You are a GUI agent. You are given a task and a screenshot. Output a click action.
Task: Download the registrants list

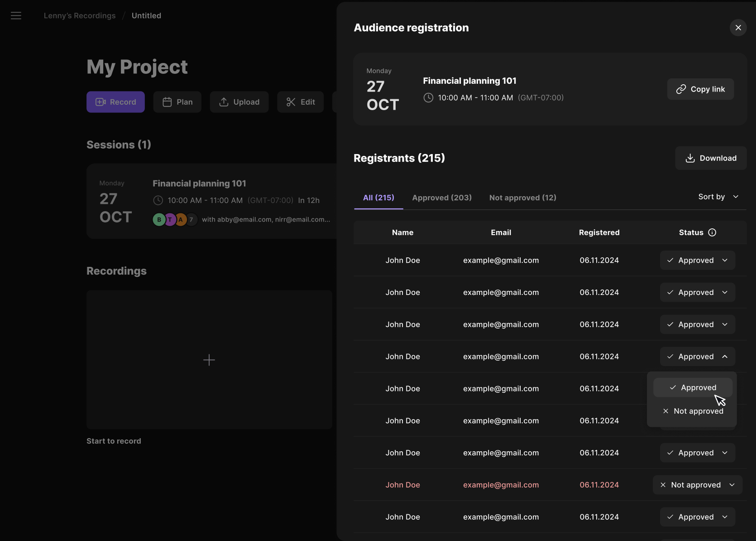pos(711,158)
